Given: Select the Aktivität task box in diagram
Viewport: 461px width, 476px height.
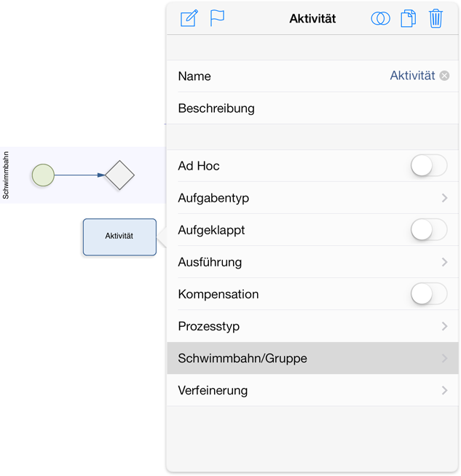Looking at the screenshot, I should coord(119,237).
